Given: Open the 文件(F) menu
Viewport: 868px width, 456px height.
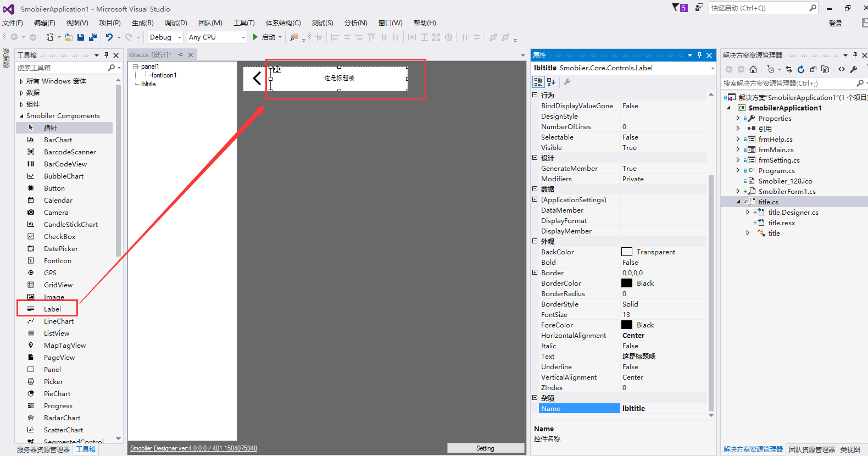Looking at the screenshot, I should (x=13, y=23).
